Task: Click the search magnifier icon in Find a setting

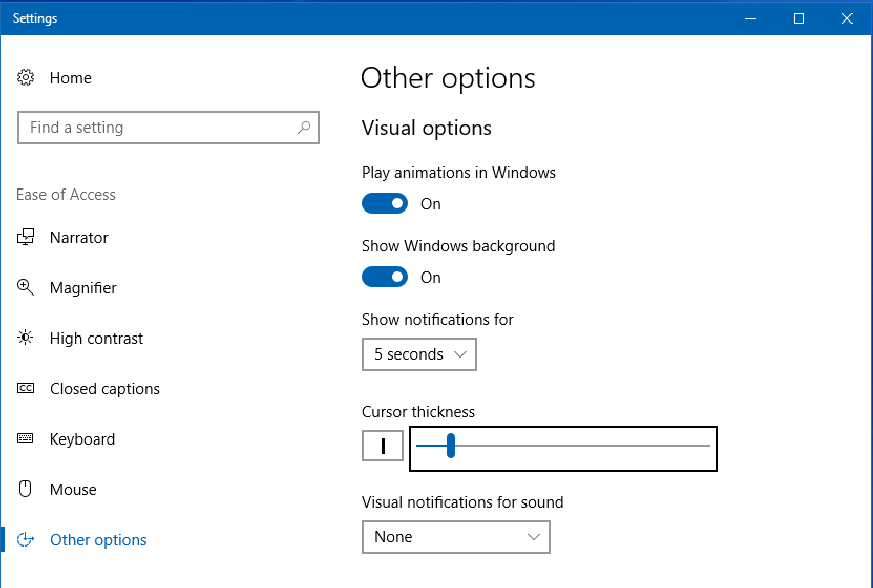Action: [x=304, y=128]
